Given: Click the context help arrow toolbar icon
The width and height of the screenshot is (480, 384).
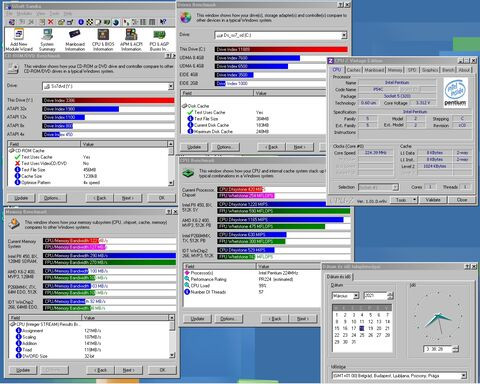Looking at the screenshot, I should (163, 22).
